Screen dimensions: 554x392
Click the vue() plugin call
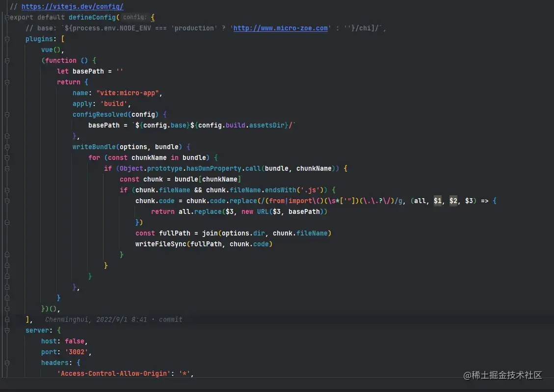tap(51, 50)
